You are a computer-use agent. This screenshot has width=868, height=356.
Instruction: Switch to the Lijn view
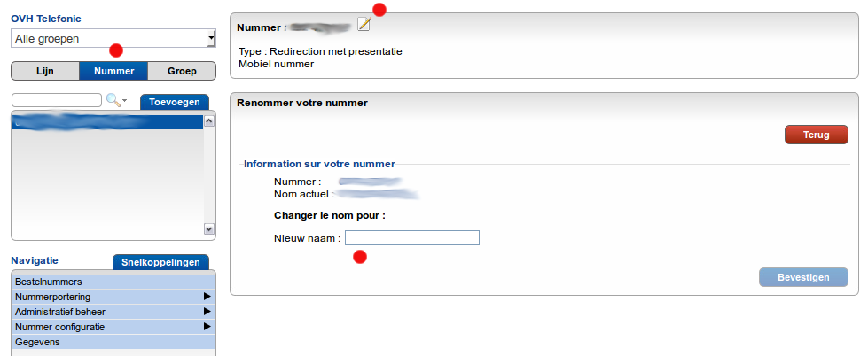[x=45, y=71]
